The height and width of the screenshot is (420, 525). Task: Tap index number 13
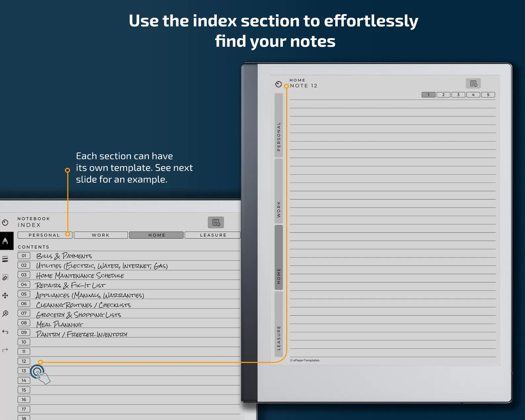click(24, 371)
